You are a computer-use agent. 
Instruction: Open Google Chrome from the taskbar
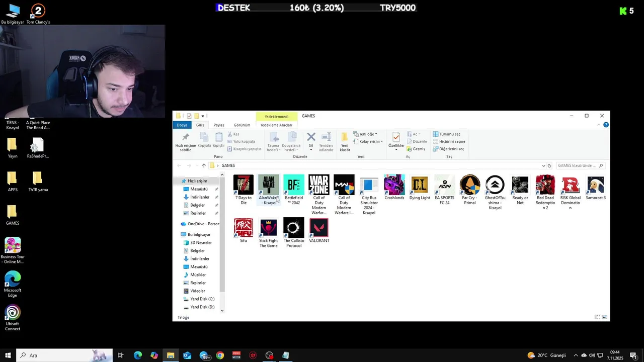click(x=220, y=355)
